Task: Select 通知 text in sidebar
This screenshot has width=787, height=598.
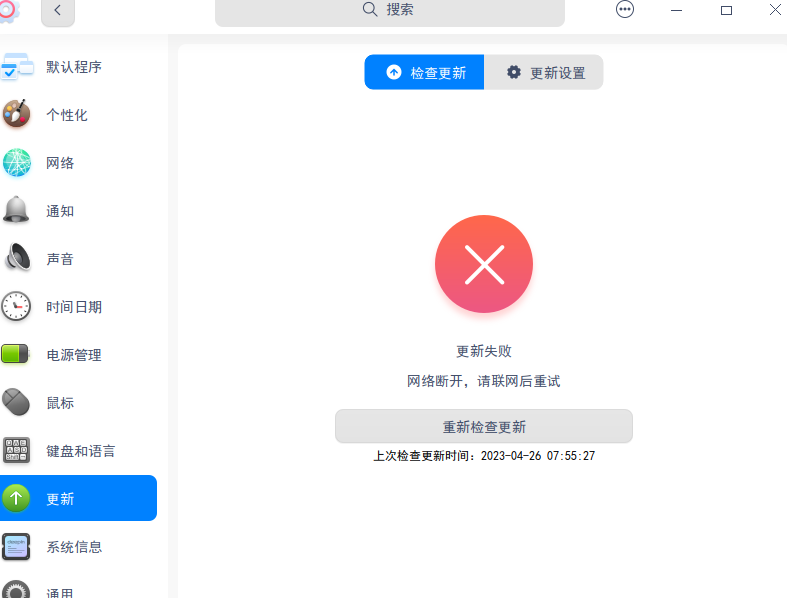Action: (x=60, y=211)
